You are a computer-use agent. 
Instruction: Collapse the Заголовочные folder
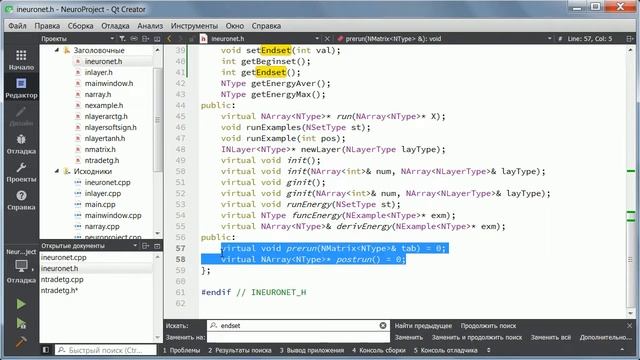[x=57, y=50]
